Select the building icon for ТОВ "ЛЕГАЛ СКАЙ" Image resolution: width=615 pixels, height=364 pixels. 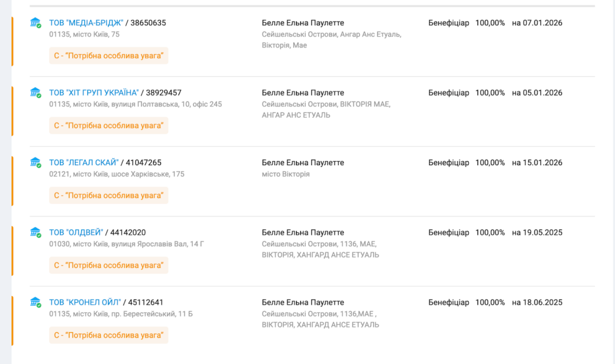click(35, 162)
